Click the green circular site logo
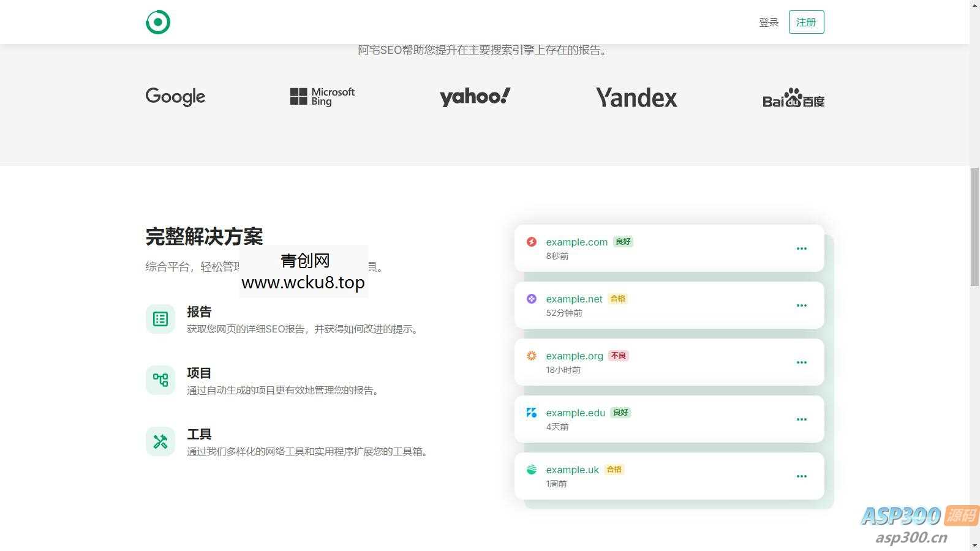Screen dimensions: 980x551 [x=158, y=21]
